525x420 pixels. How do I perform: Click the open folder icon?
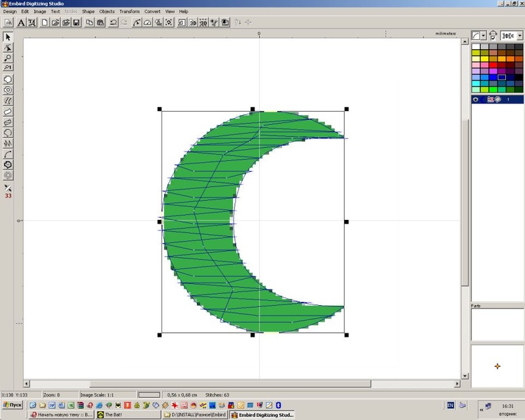pyautogui.click(x=55, y=23)
